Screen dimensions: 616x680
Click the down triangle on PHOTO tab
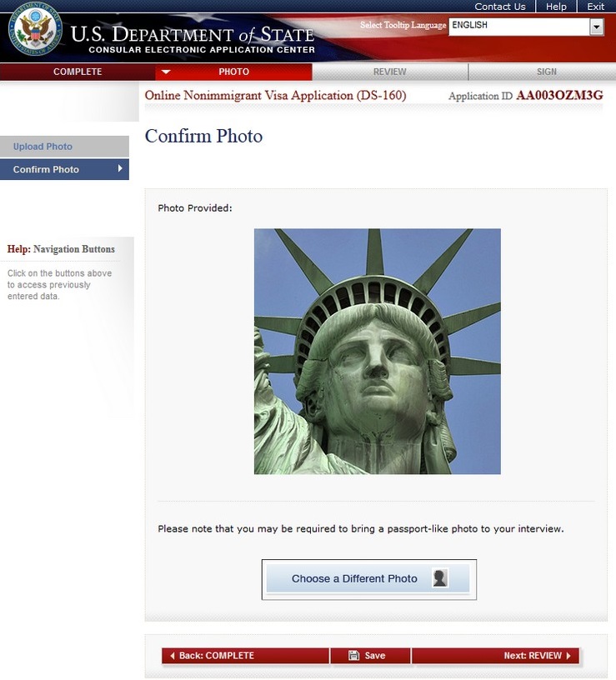(x=166, y=72)
